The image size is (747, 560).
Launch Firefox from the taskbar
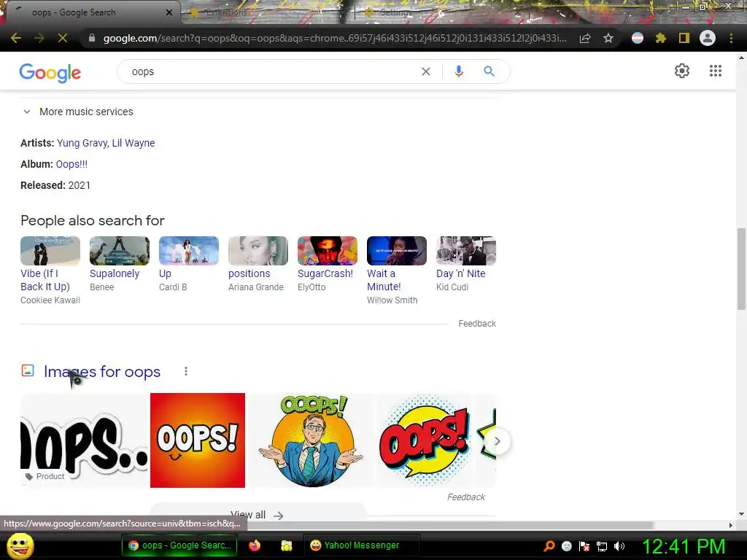tap(255, 545)
